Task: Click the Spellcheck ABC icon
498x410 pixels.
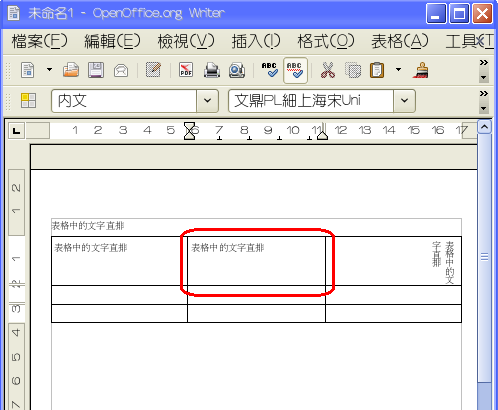Action: (x=270, y=70)
